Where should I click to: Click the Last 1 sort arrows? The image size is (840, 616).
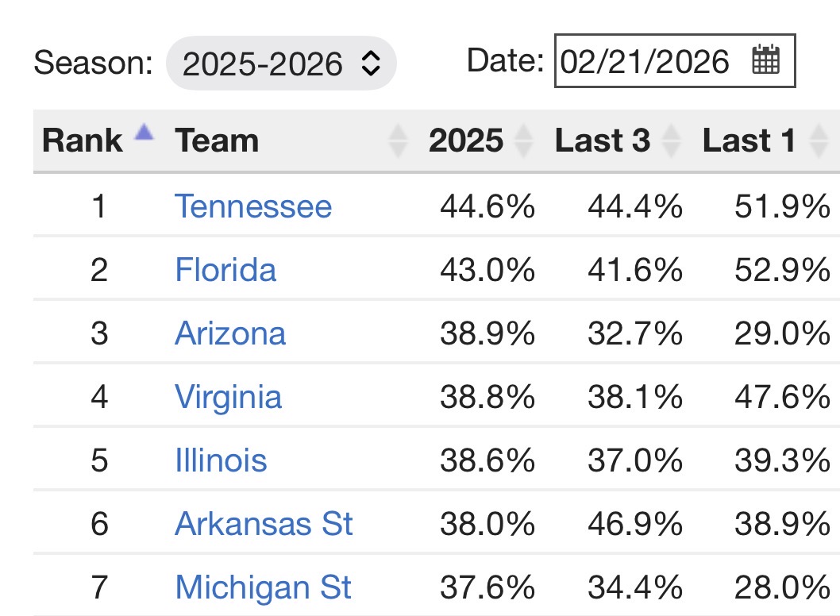817,141
